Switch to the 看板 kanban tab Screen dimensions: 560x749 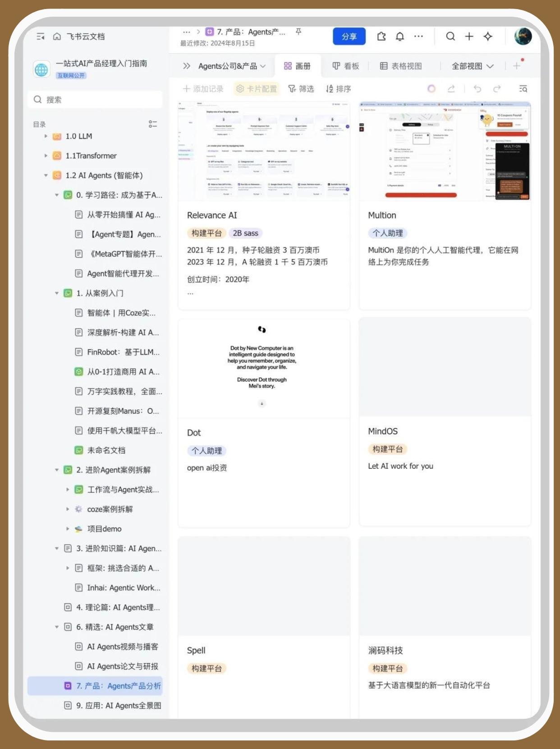346,66
